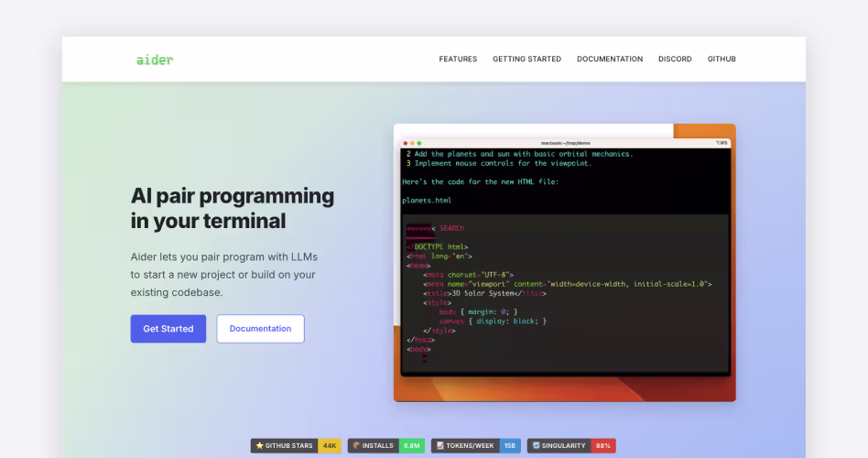Image resolution: width=868 pixels, height=458 pixels.
Task: Visit the Discord nav link
Action: click(x=675, y=59)
